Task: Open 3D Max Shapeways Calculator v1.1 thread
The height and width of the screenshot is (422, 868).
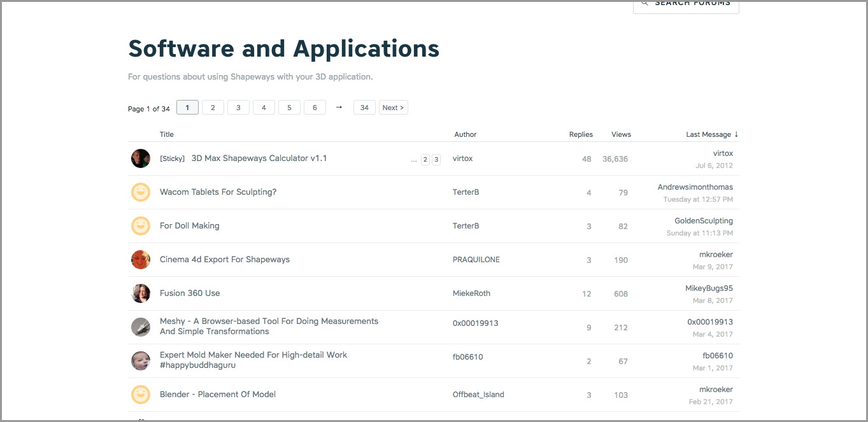Action: [259, 158]
